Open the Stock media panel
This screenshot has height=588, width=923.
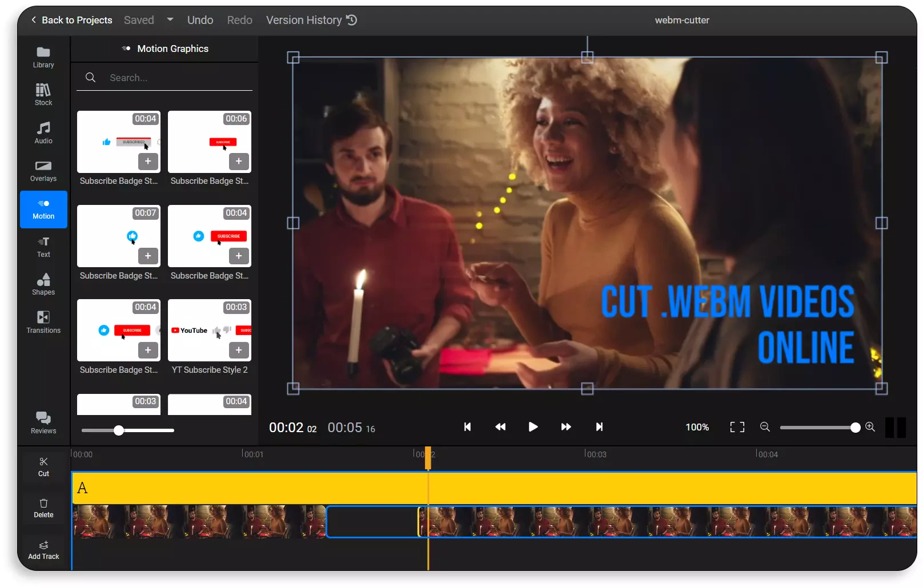pyautogui.click(x=43, y=94)
